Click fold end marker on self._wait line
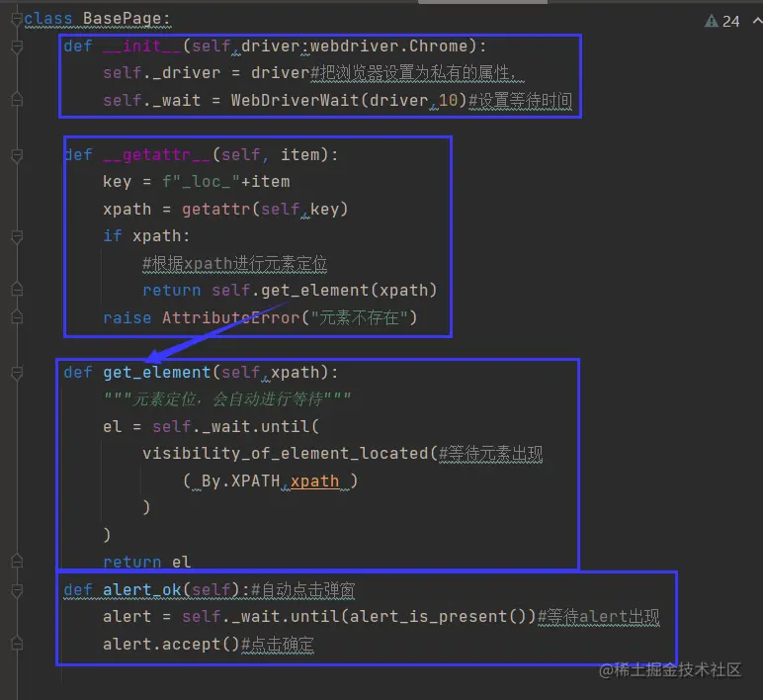The width and height of the screenshot is (763, 700). coord(17,100)
